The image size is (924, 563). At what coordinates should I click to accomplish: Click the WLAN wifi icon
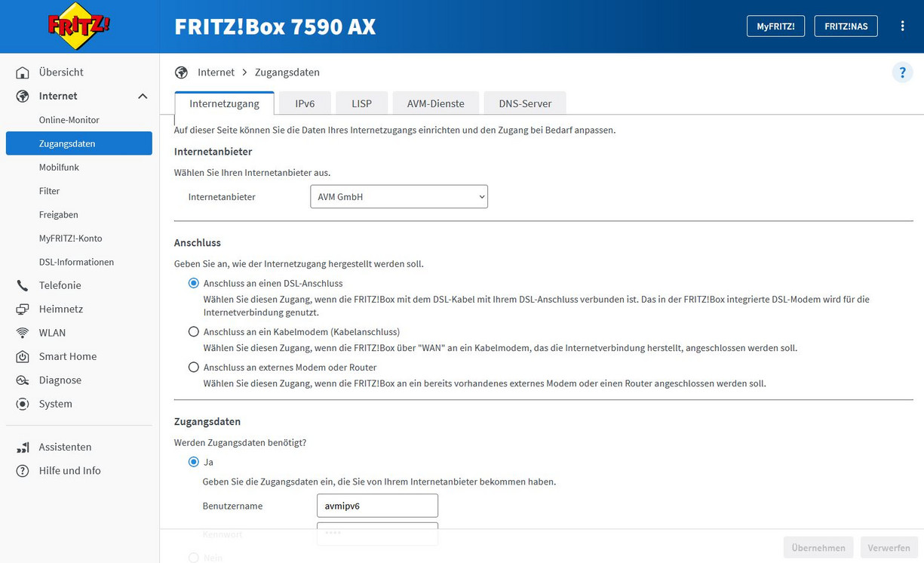coord(23,333)
